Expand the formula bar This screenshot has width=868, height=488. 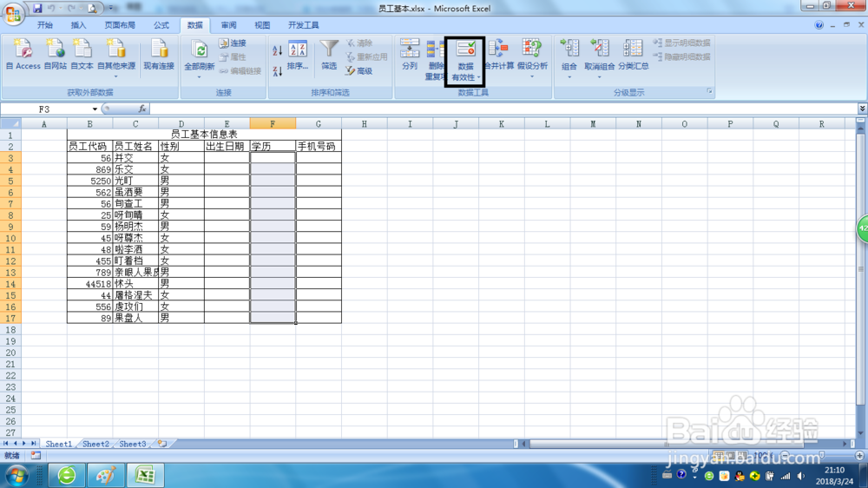tap(862, 109)
